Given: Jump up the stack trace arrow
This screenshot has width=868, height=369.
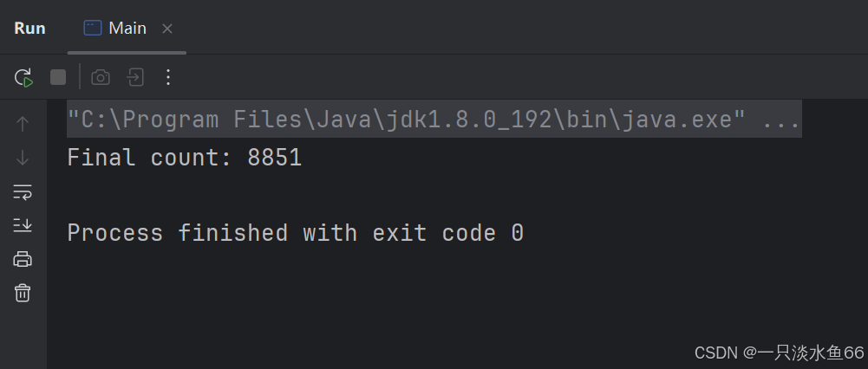Looking at the screenshot, I should (23, 124).
